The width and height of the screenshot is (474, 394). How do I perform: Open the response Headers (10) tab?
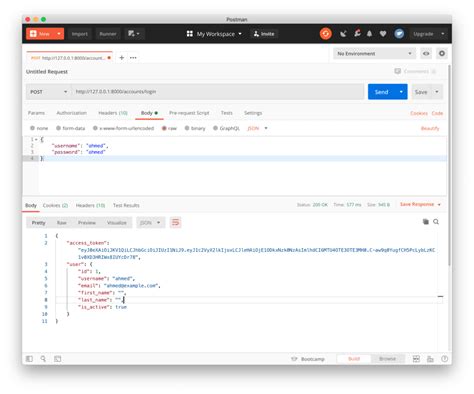click(90, 205)
